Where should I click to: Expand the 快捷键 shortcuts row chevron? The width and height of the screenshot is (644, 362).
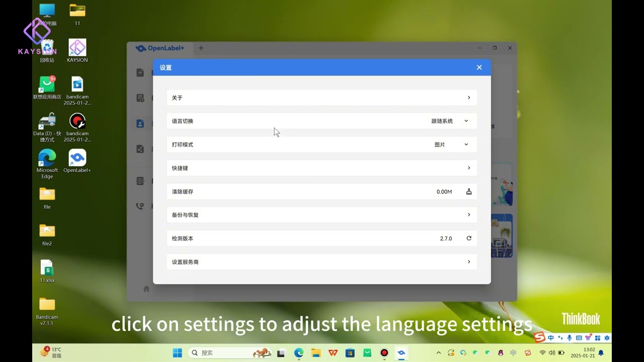(469, 168)
